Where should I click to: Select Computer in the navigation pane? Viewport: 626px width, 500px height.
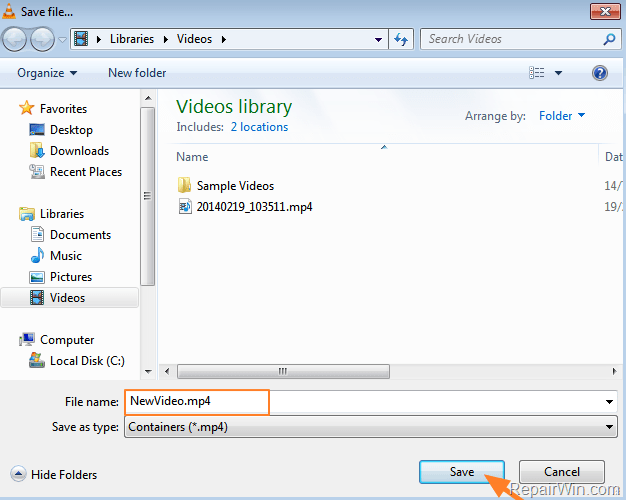coord(67,340)
